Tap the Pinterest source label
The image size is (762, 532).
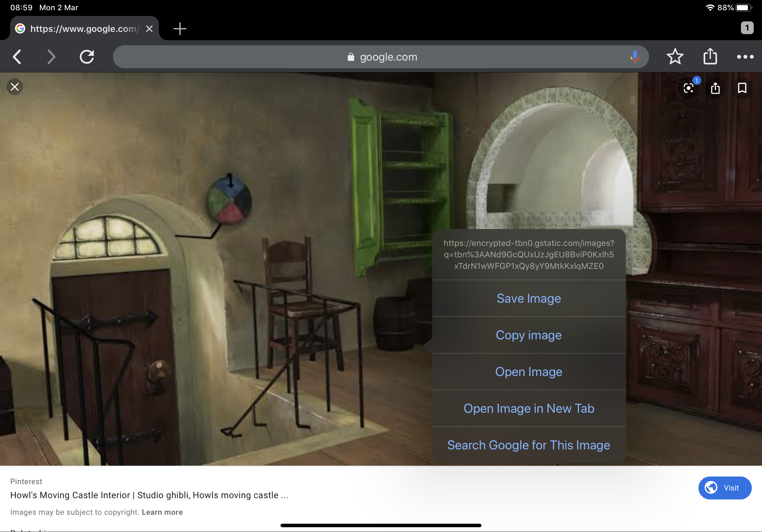[26, 482]
